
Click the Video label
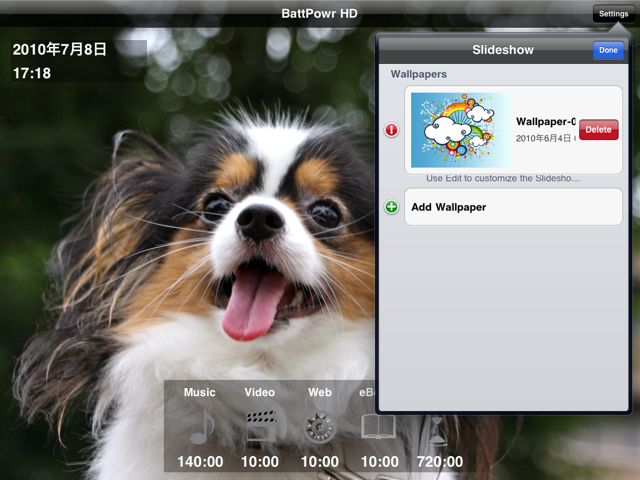[x=260, y=392]
